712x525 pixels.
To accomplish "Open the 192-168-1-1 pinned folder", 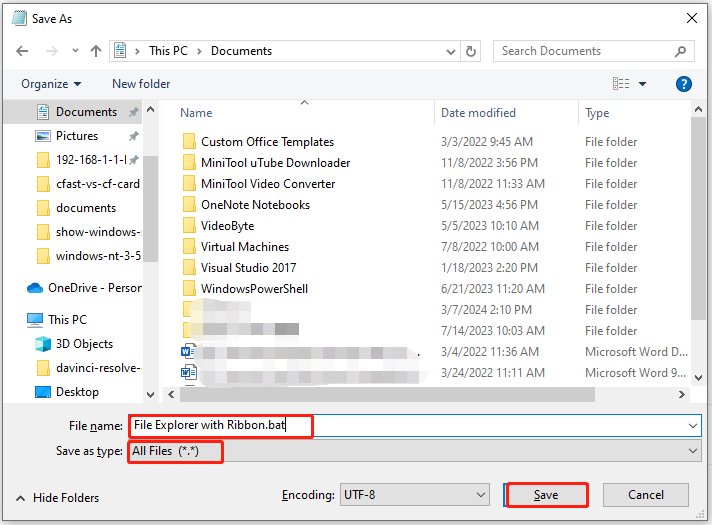I will coord(90,160).
